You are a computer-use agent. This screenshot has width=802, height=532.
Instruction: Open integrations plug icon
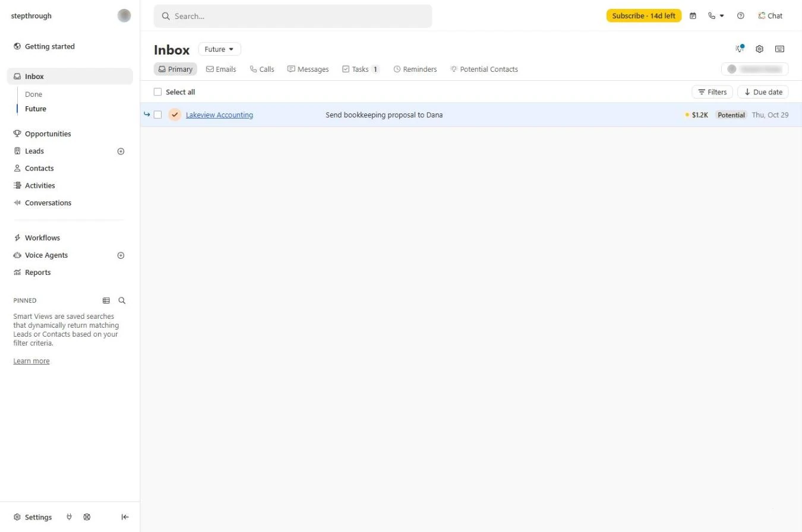tap(70, 517)
